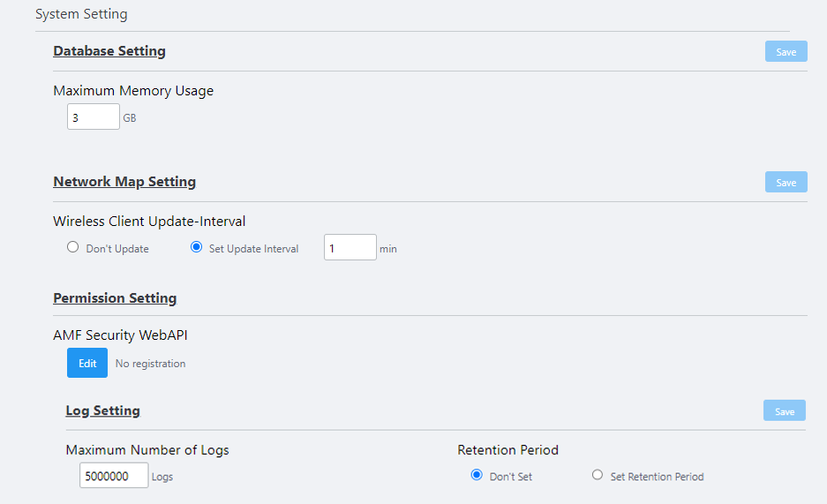827x504 pixels.
Task: Click the Maximum Number of Logs field
Action: 113,476
